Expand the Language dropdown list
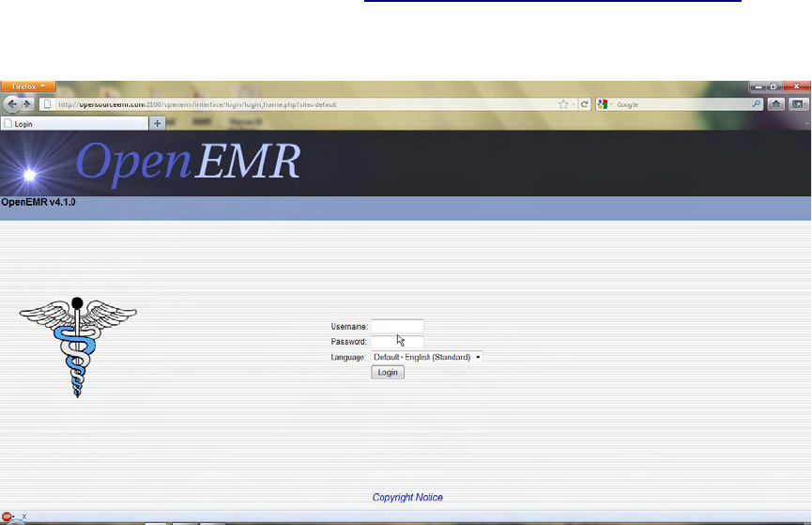 (427, 357)
